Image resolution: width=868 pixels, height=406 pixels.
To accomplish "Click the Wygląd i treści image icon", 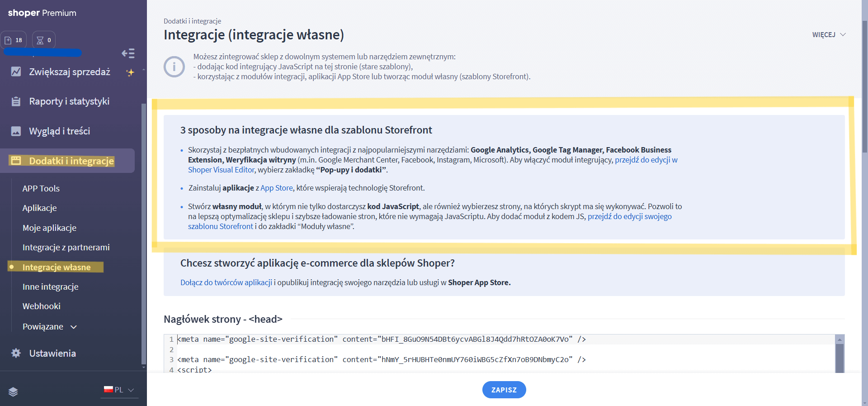I will coord(16,131).
